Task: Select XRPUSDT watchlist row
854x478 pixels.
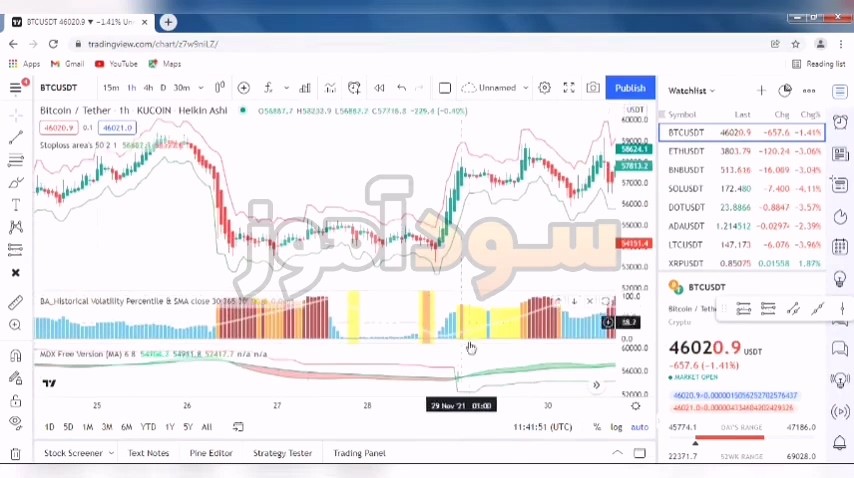Action: [742, 263]
